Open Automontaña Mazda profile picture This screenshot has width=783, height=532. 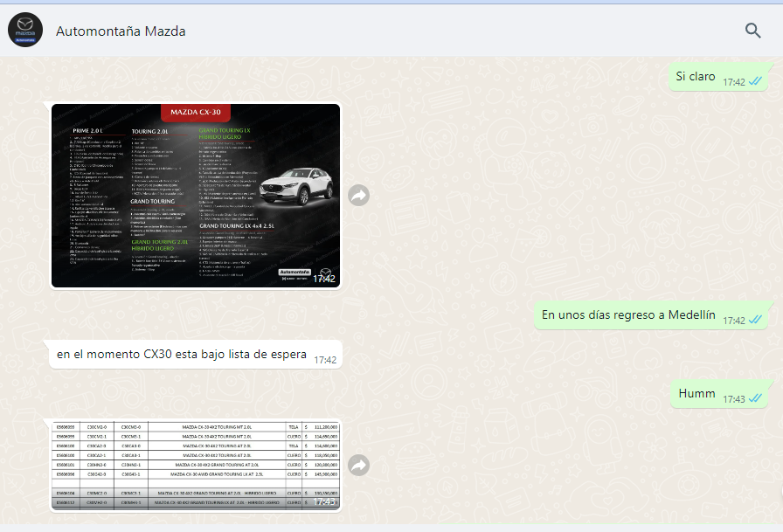(25, 30)
